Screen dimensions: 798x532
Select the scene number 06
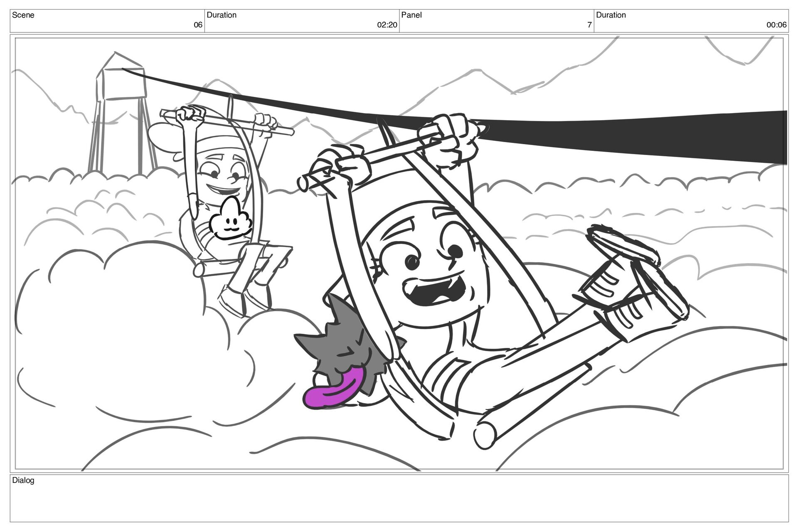(x=198, y=25)
